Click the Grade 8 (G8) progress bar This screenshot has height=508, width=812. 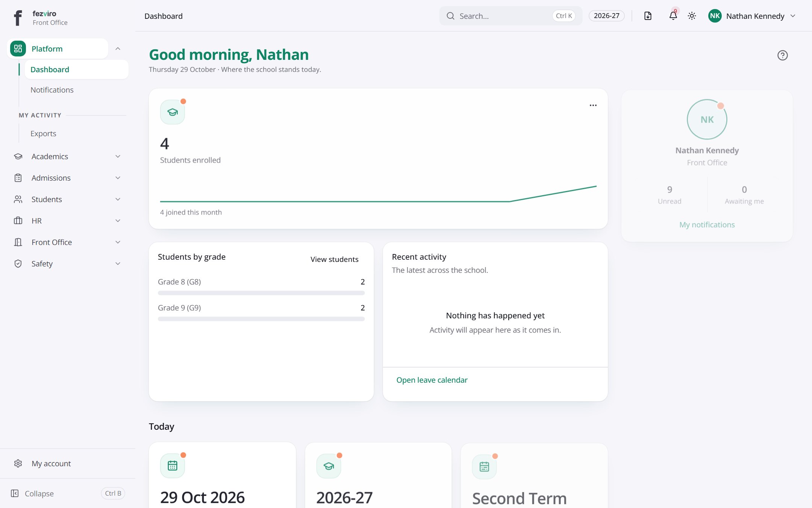(261, 293)
